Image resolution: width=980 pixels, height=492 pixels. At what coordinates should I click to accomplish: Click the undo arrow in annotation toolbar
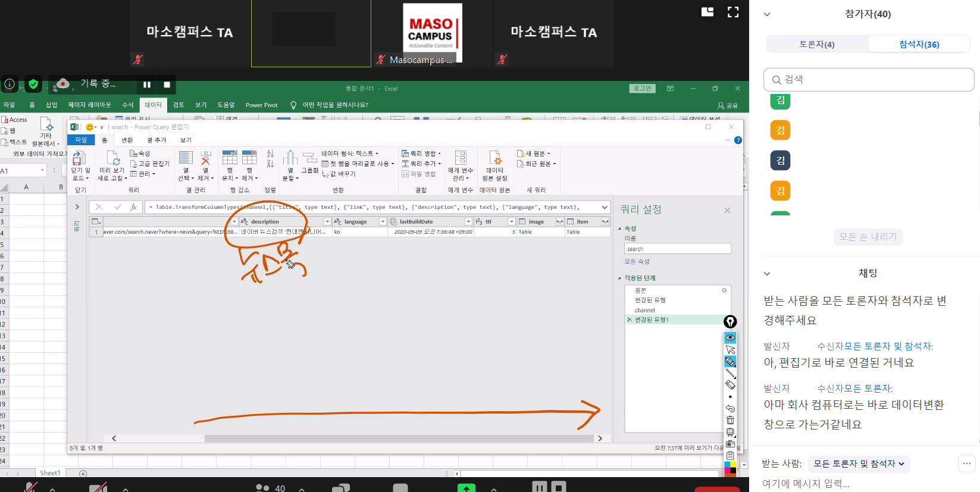[730, 409]
